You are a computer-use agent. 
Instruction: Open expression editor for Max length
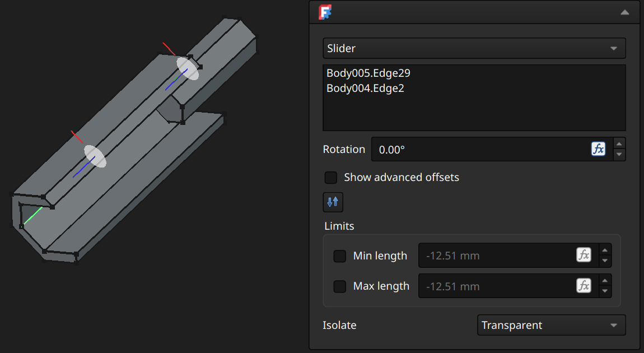click(584, 286)
